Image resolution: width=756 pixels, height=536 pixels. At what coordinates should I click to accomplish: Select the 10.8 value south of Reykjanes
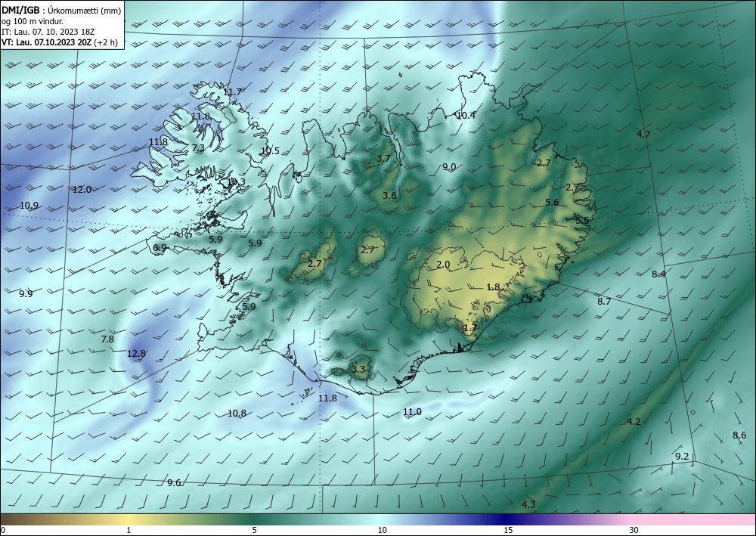coord(237,413)
